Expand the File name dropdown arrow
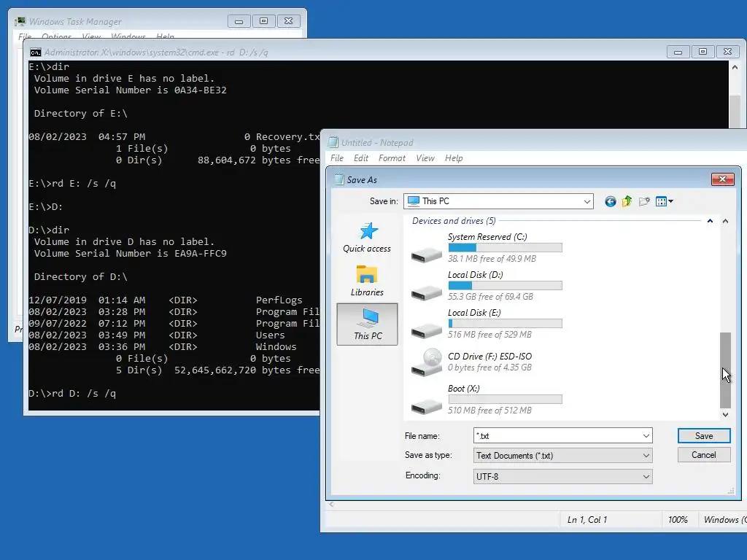 (646, 436)
